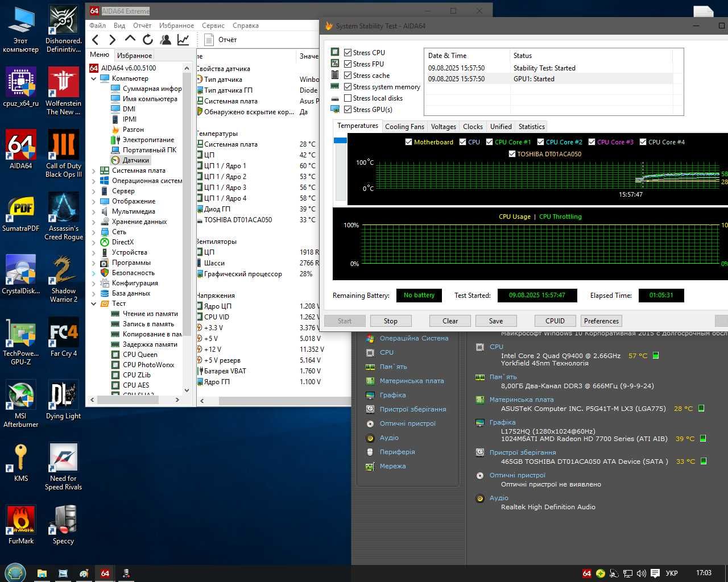Open Dishonored Definitive desktop shortcut
The image size is (728, 582).
coord(64,29)
